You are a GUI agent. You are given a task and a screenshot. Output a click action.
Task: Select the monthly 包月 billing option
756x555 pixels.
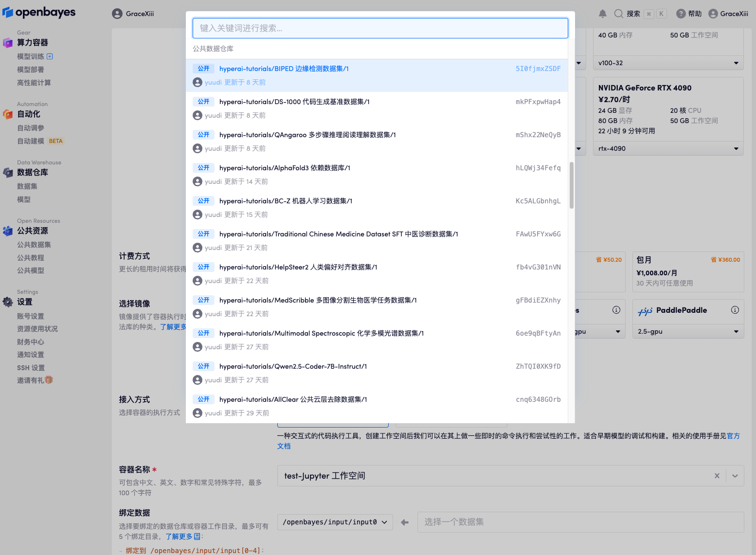point(687,271)
